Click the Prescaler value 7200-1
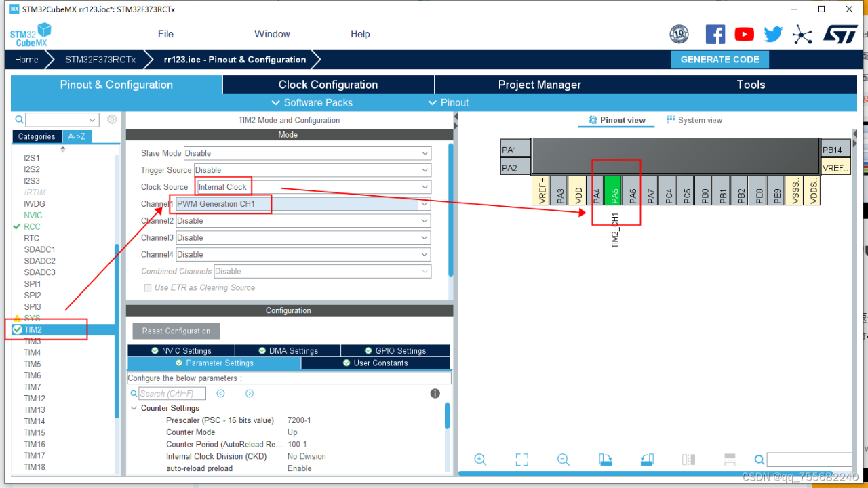 (x=299, y=420)
